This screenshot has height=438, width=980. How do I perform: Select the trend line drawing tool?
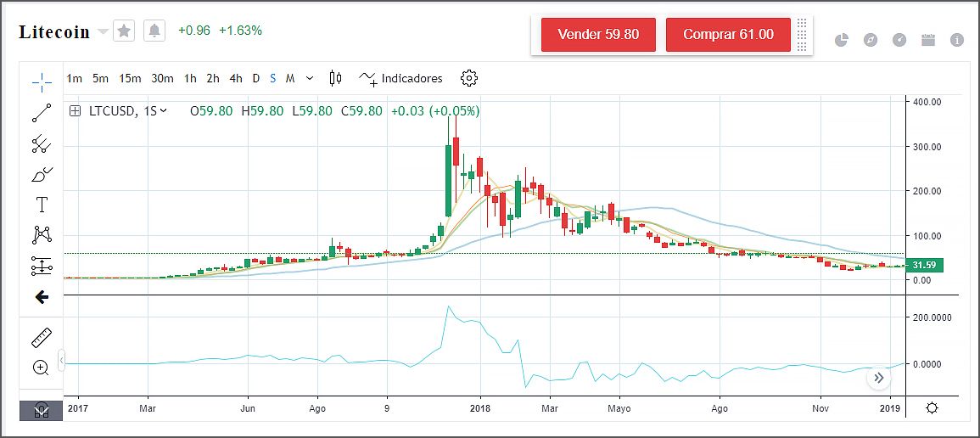click(42, 113)
